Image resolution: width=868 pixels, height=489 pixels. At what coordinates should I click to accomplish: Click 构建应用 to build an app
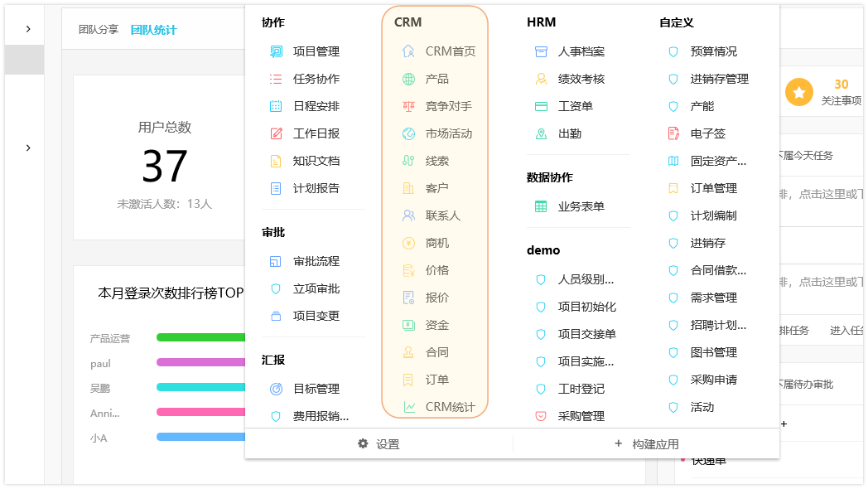(x=646, y=444)
